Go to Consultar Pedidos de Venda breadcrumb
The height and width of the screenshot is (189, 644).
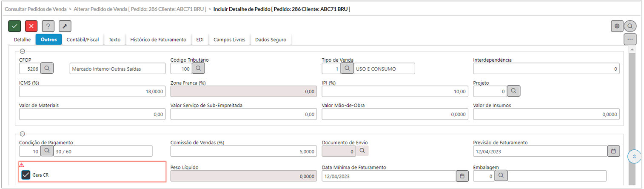35,9
